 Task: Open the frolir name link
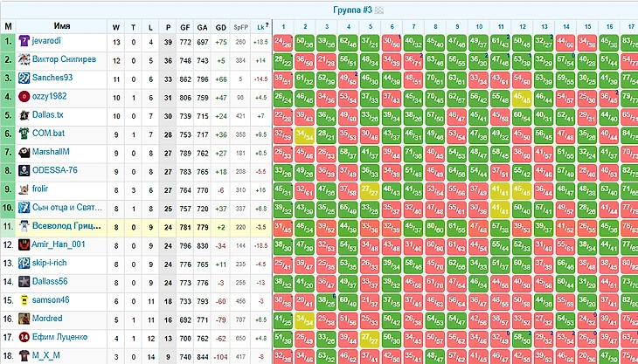[x=40, y=189]
